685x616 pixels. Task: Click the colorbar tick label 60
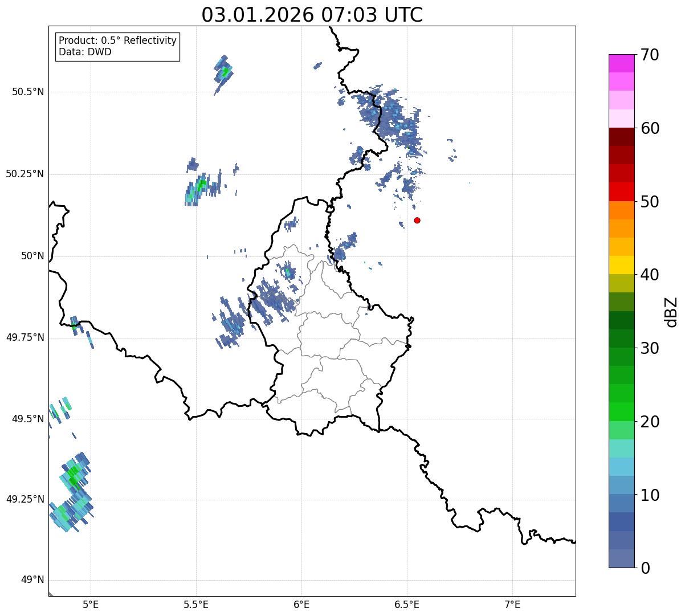[650, 128]
